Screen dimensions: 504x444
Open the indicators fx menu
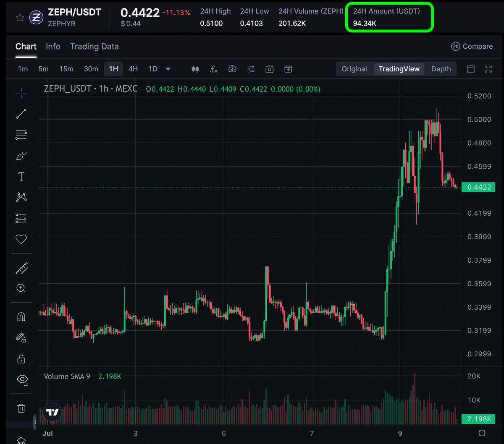coord(214,69)
